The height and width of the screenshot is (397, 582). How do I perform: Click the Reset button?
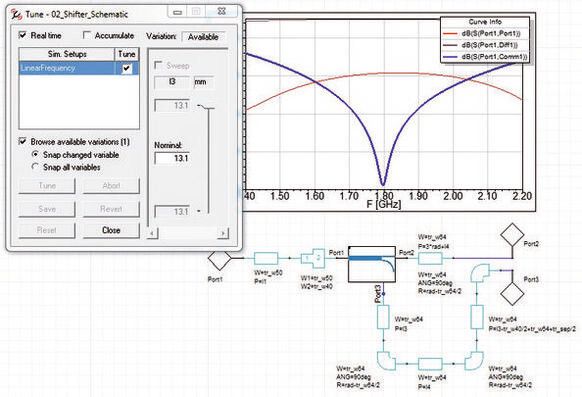[x=47, y=230]
